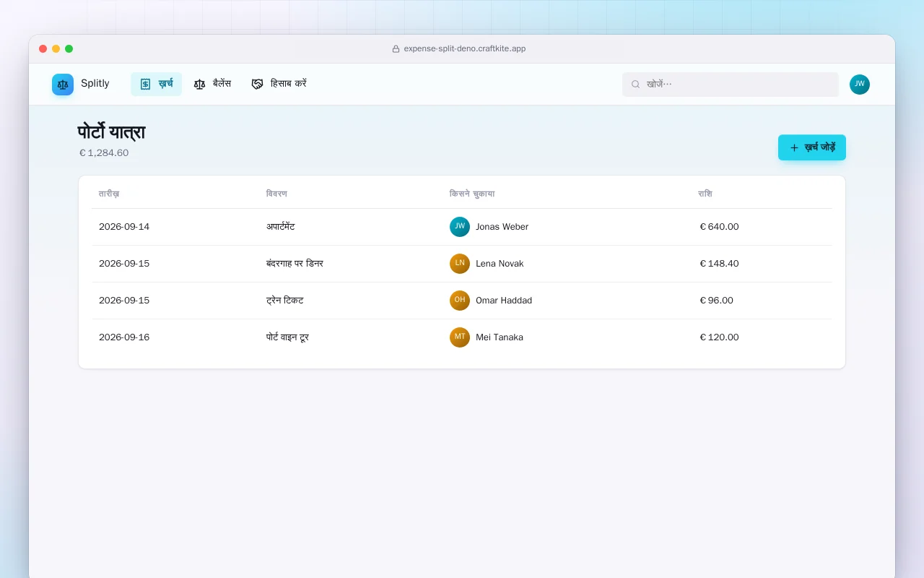Click the balance scales icon in navigation

[x=200, y=84]
